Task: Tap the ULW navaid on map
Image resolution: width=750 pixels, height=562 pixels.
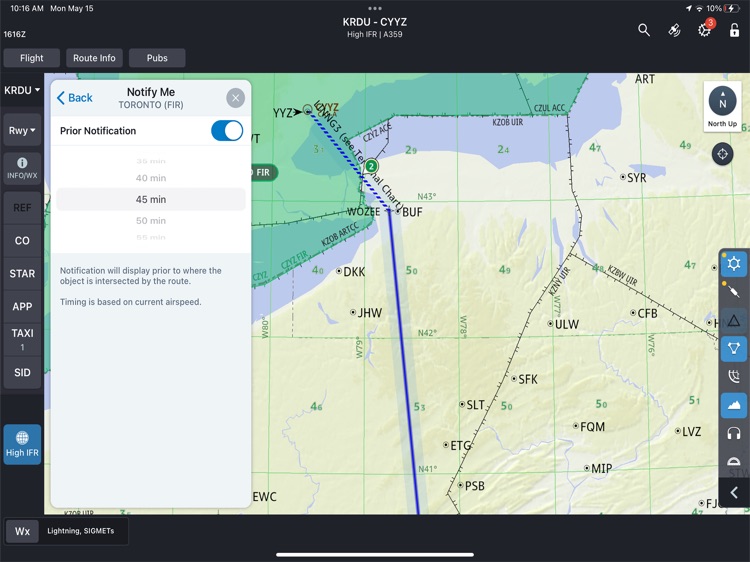Action: [x=563, y=324]
